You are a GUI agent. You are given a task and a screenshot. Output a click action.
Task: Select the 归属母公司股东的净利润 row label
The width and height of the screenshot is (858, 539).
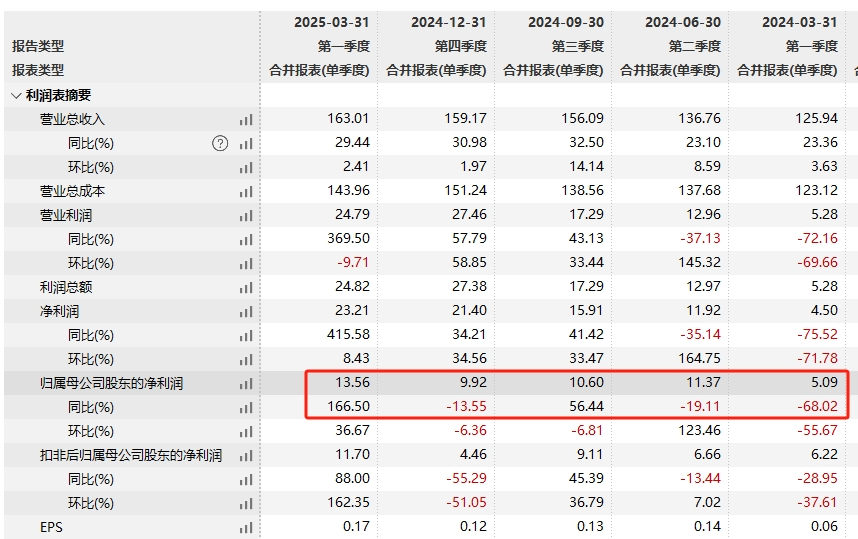(111, 384)
